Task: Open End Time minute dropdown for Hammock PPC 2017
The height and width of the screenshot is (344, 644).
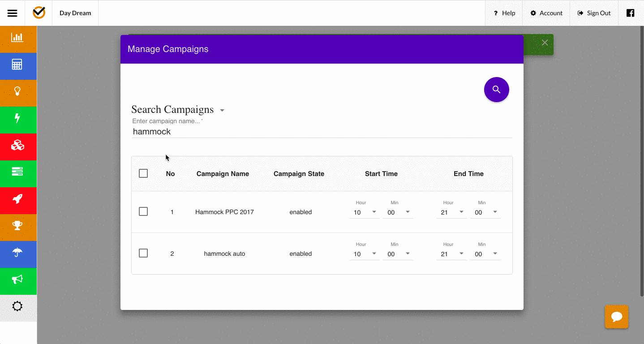Action: tap(485, 212)
